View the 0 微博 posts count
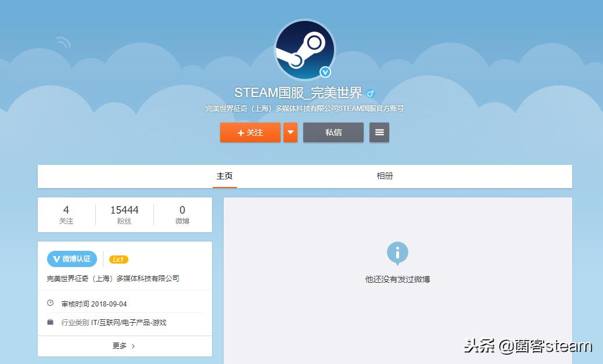 point(182,215)
